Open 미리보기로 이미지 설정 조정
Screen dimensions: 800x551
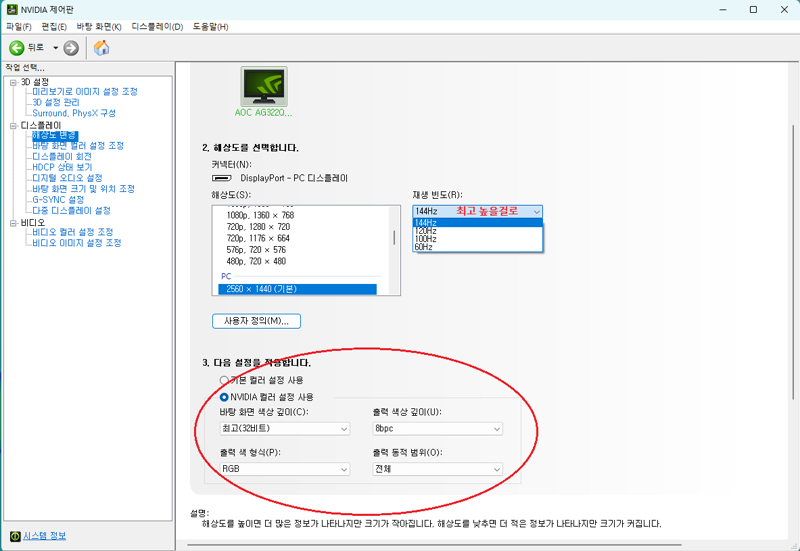pyautogui.click(x=85, y=92)
